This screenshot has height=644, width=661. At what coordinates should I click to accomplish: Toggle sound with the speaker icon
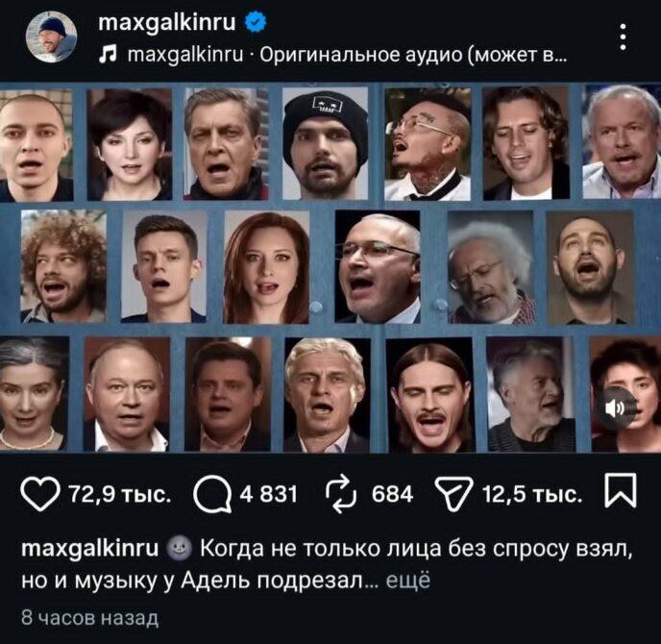click(x=615, y=408)
